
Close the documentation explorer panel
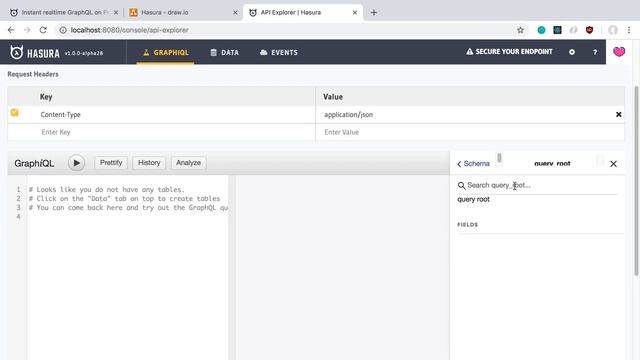613,164
